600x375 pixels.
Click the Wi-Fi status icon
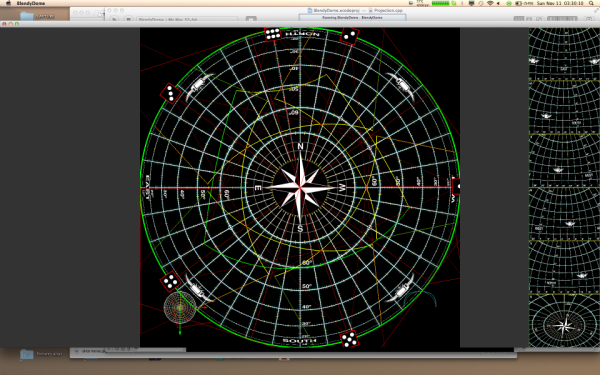490,3
